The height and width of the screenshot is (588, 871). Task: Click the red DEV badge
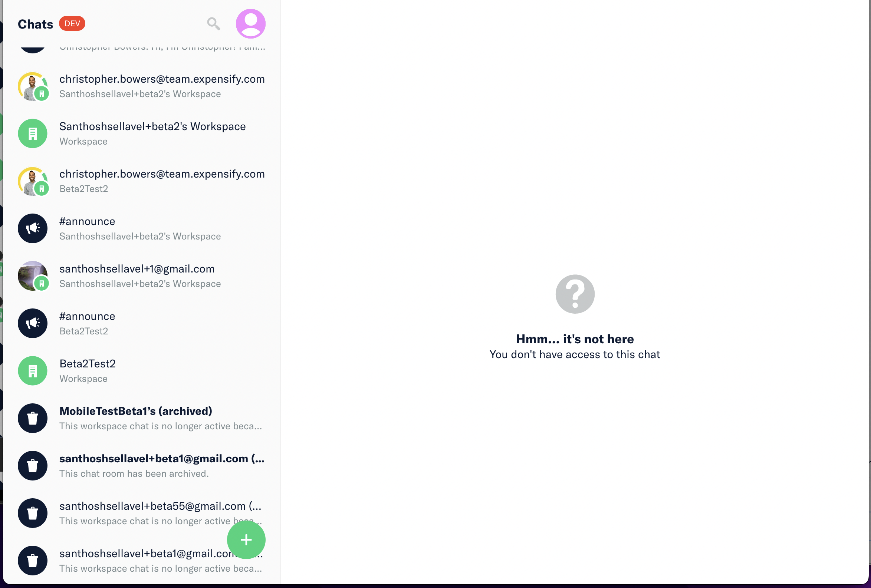(72, 24)
